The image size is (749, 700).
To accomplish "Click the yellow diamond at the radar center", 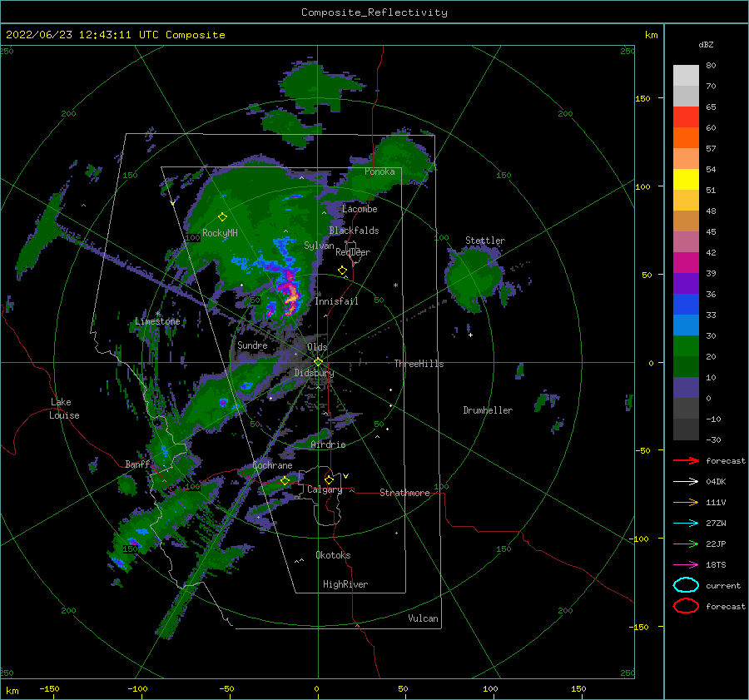I will point(318,362).
